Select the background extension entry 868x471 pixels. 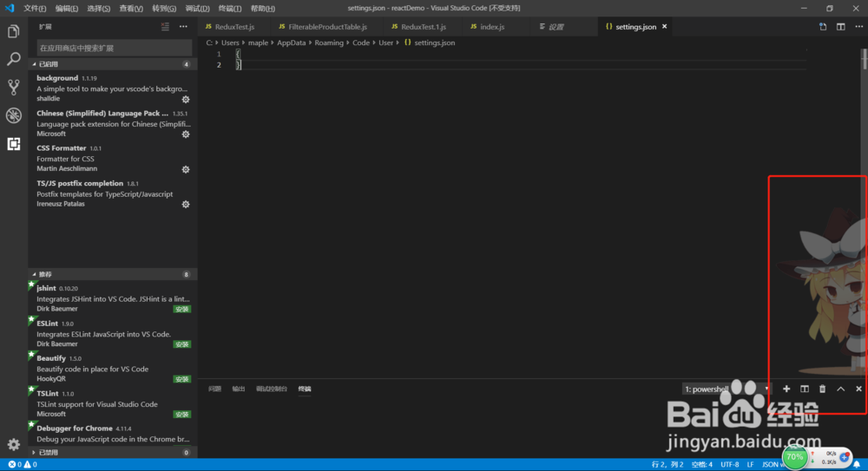point(112,88)
